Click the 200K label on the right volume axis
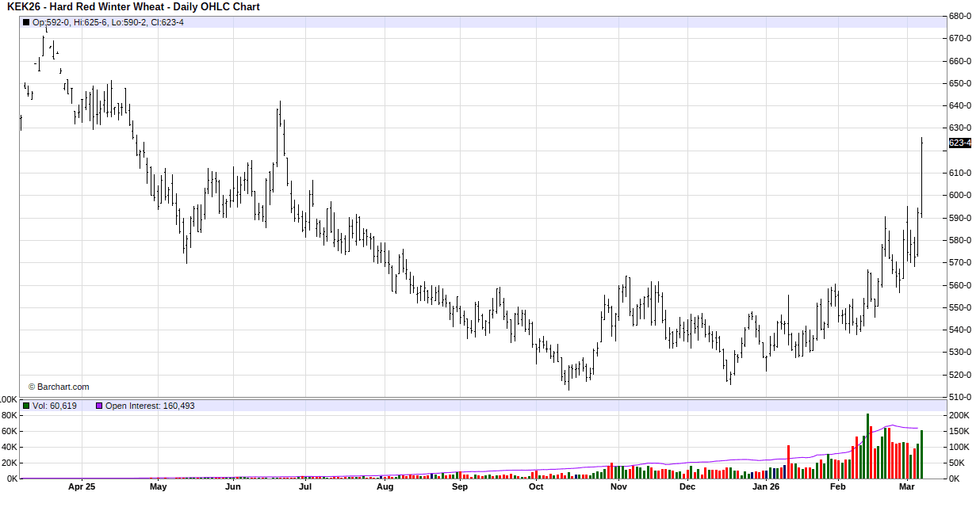Viewport: 980px width, 511px height. [959, 415]
